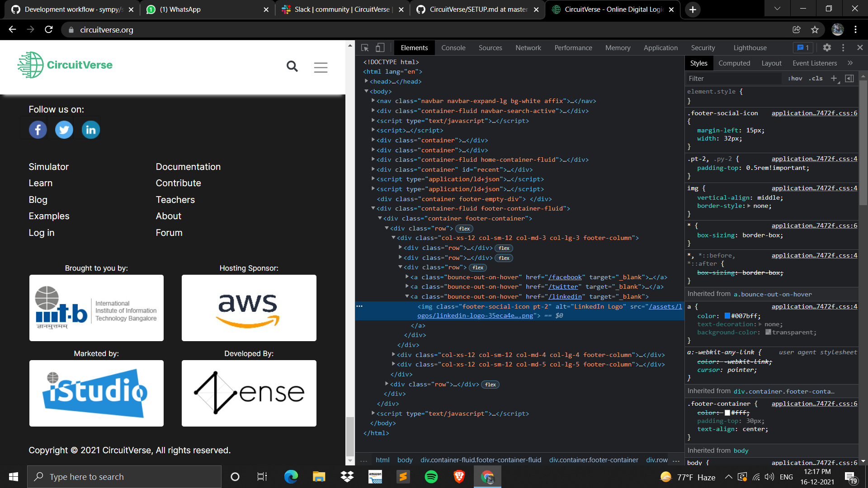This screenshot has width=868, height=488.
Task: Switch to the Console tab
Action: [x=453, y=48]
